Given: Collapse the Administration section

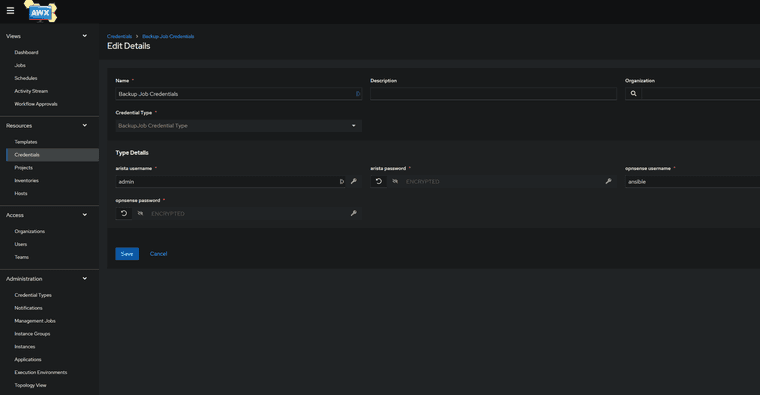Looking at the screenshot, I should pyautogui.click(x=84, y=279).
